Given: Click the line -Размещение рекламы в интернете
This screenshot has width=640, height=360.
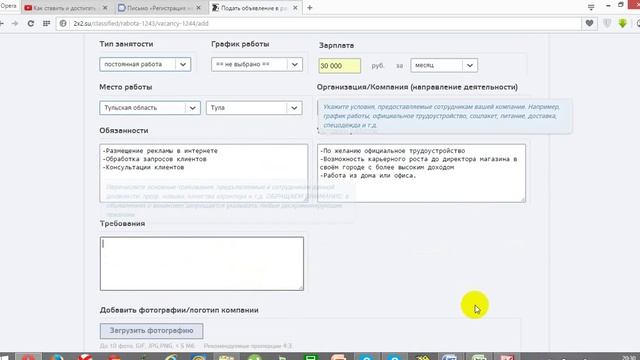Looking at the screenshot, I should point(160,151).
